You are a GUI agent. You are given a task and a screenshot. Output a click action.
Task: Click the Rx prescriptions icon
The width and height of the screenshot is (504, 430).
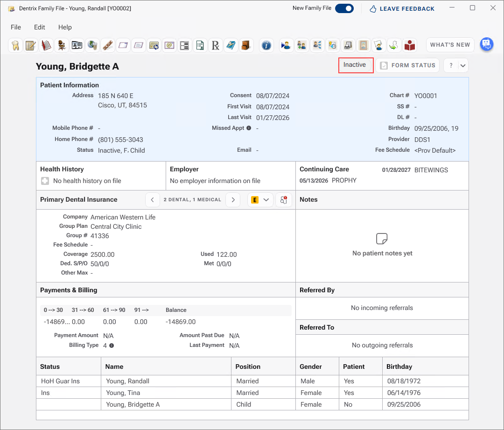(x=215, y=45)
